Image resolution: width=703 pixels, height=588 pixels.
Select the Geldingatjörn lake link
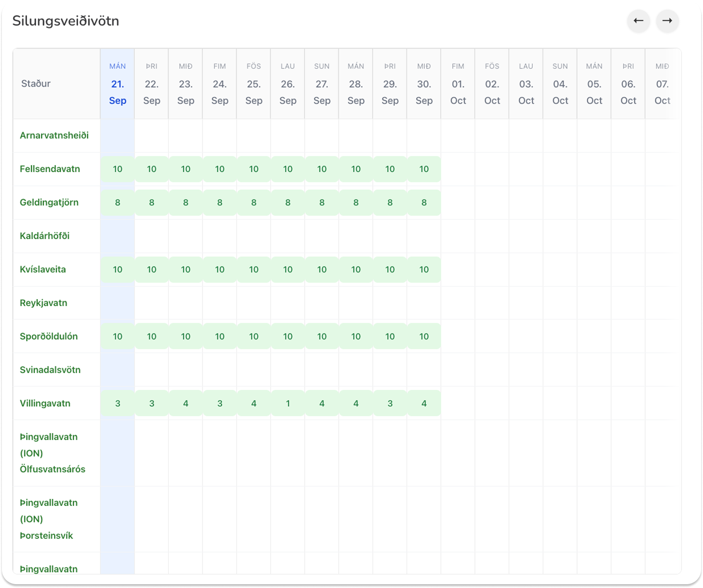click(49, 203)
